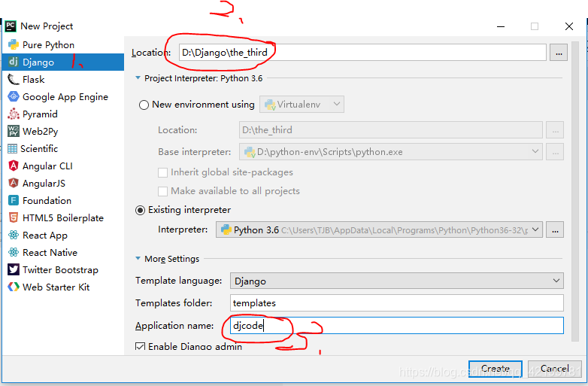
Task: Browse Base interpreter ellipsis button
Action: click(555, 151)
